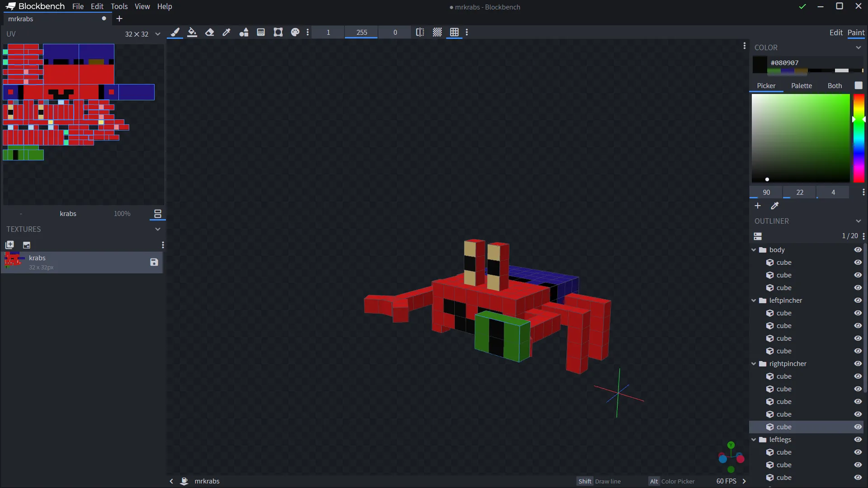This screenshot has height=488, width=868.
Task: Hide first cube under leftlegs
Action: 858,452
